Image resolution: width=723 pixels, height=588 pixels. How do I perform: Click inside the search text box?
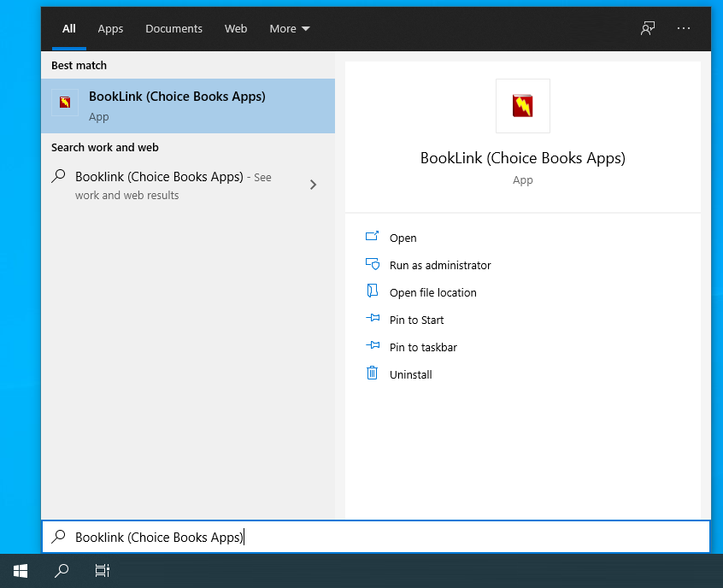(x=376, y=537)
